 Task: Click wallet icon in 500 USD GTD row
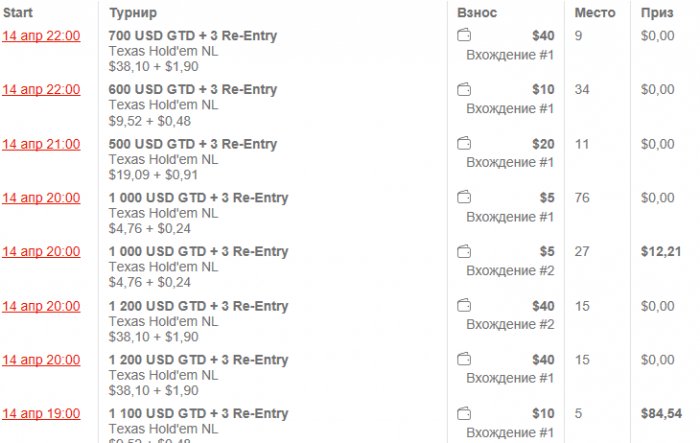[x=464, y=144]
